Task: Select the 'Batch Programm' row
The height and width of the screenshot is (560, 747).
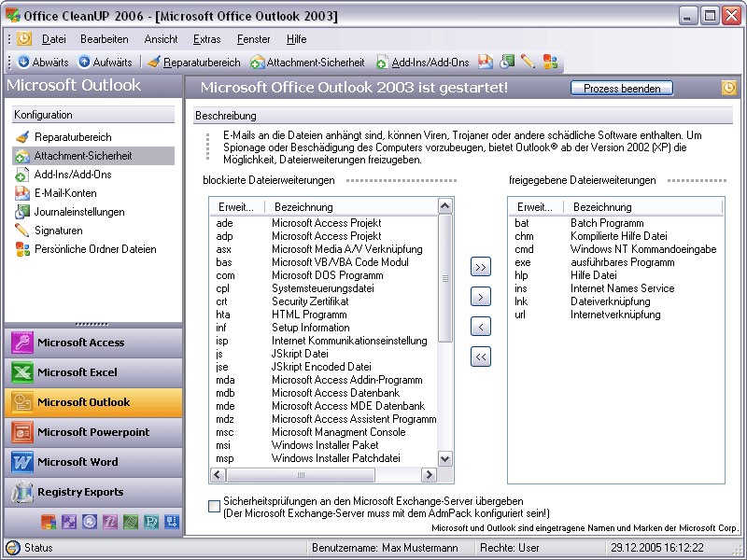Action: coord(616,223)
